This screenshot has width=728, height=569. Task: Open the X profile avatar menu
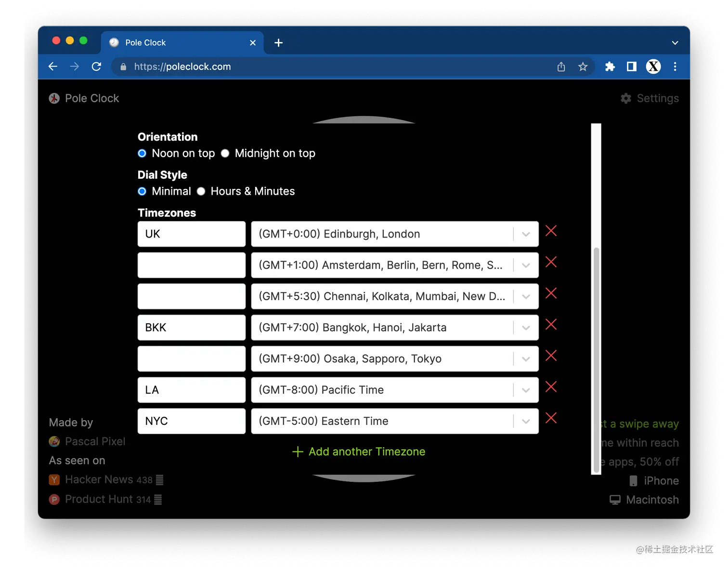[653, 66]
